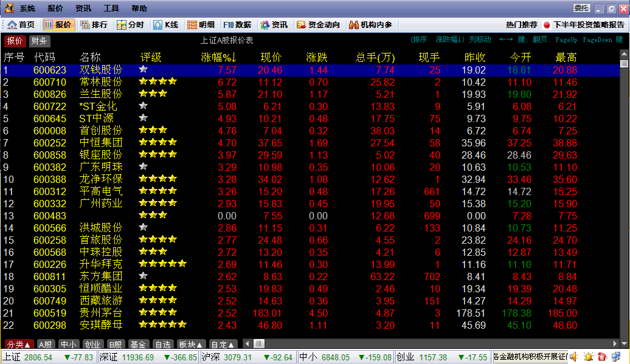Click the 深证 index status entry
Screen dimensions: 630x364
[148, 357]
